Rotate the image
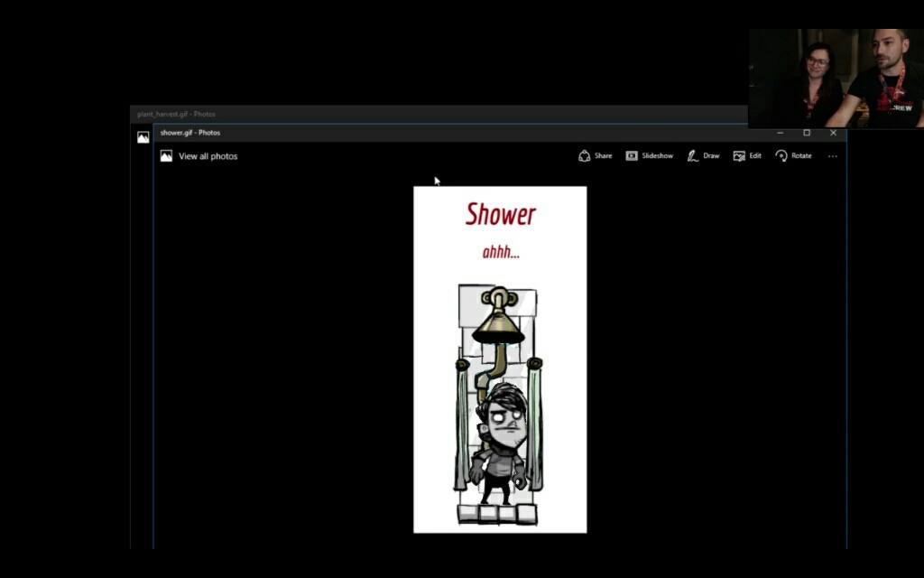 tap(794, 155)
